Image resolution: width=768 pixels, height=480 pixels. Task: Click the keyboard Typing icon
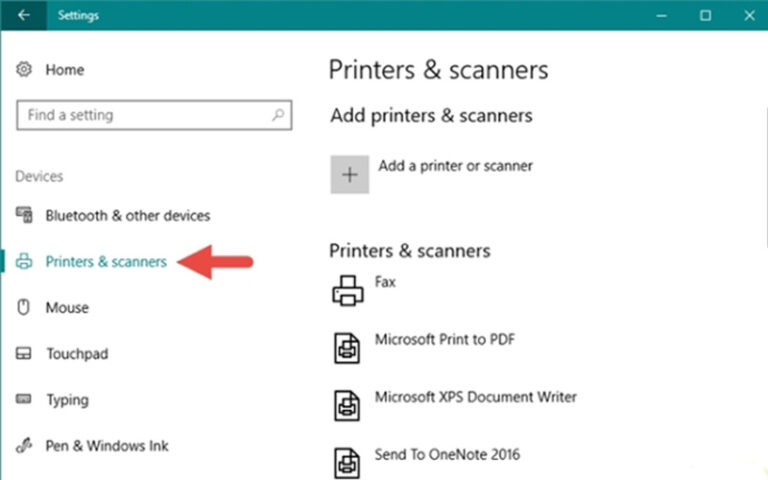(24, 399)
